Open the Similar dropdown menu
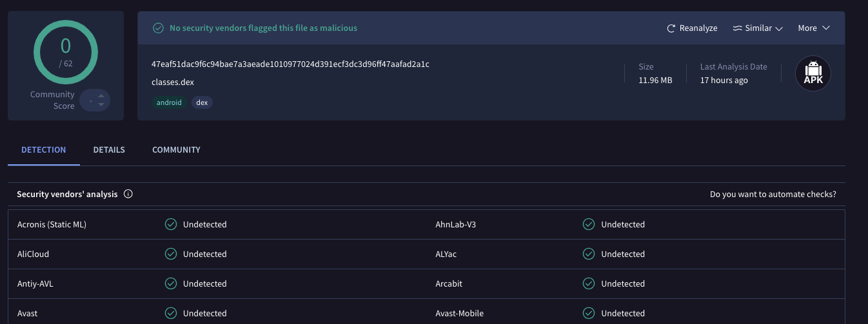This screenshot has height=324, width=868. (758, 28)
